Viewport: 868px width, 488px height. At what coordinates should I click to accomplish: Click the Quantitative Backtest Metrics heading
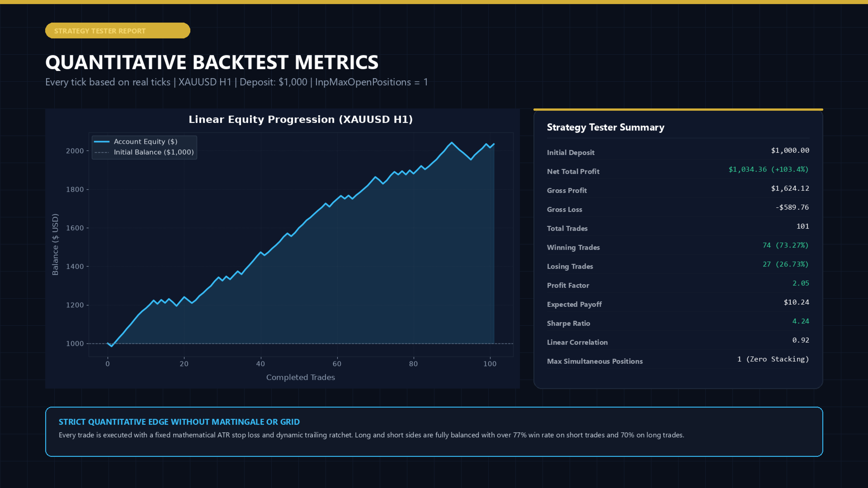(212, 62)
